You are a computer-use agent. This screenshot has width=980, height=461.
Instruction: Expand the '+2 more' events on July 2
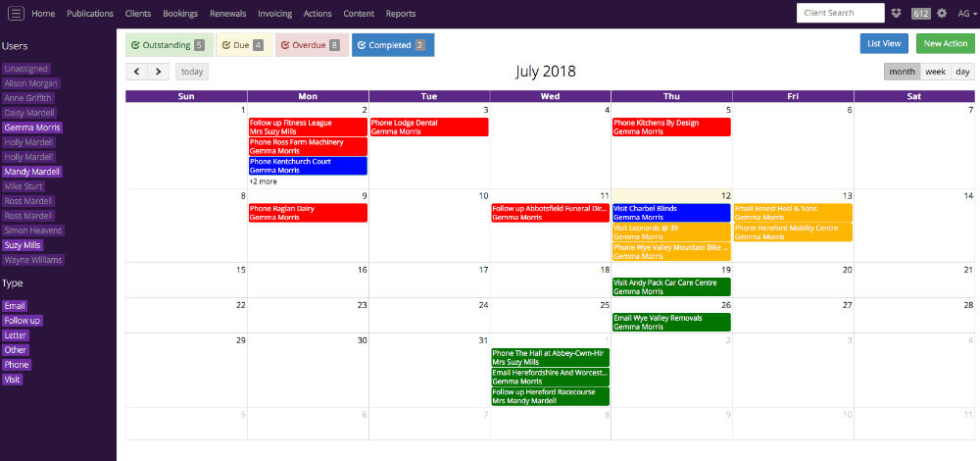point(263,181)
